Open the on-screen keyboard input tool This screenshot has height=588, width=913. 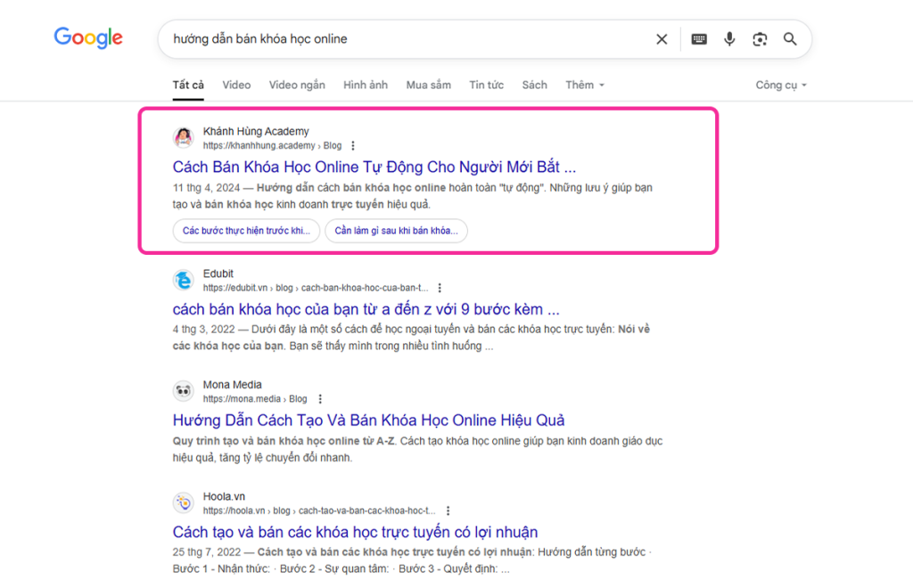pyautogui.click(x=699, y=39)
